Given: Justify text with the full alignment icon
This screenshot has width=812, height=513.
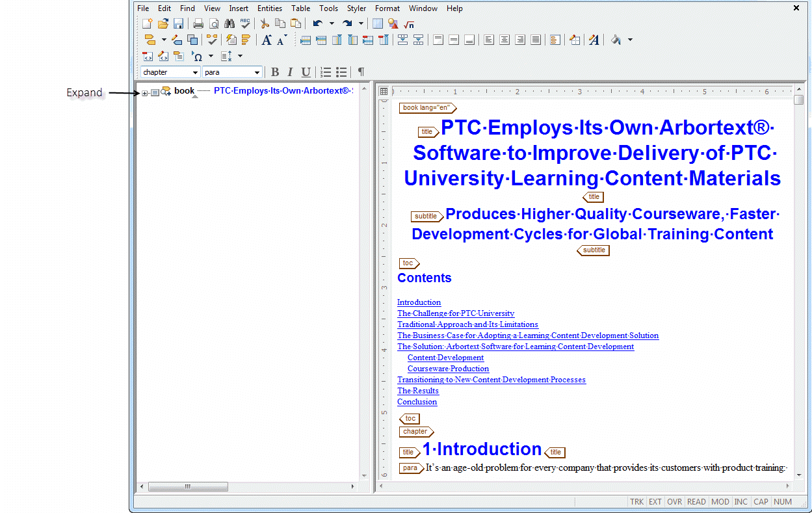Looking at the screenshot, I should point(536,40).
